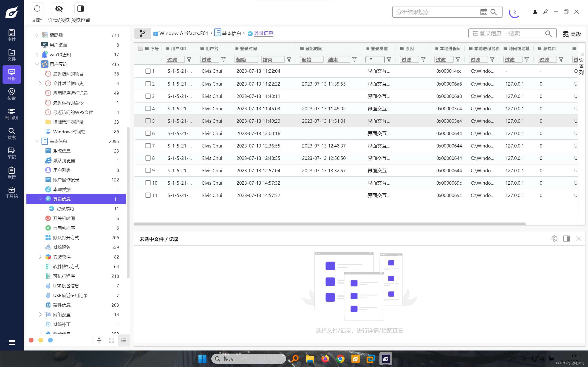
Task: Open the 工具箱 sidebar icon
Action: coord(12,192)
